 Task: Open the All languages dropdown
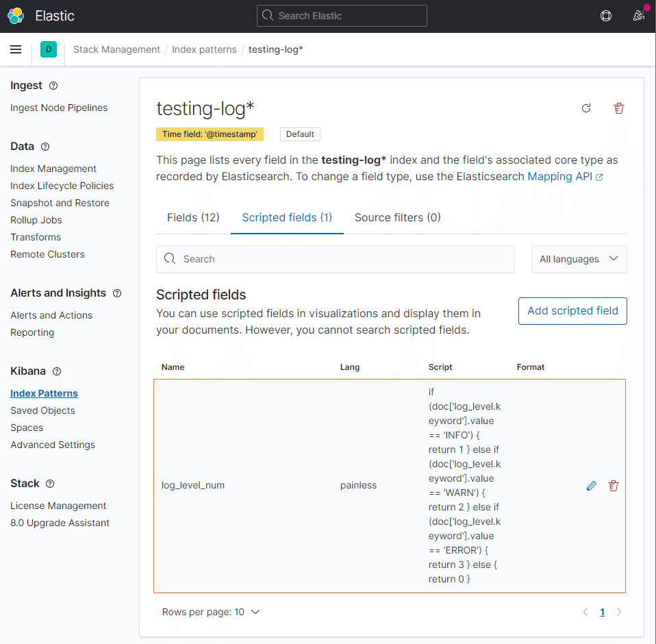[x=579, y=259]
